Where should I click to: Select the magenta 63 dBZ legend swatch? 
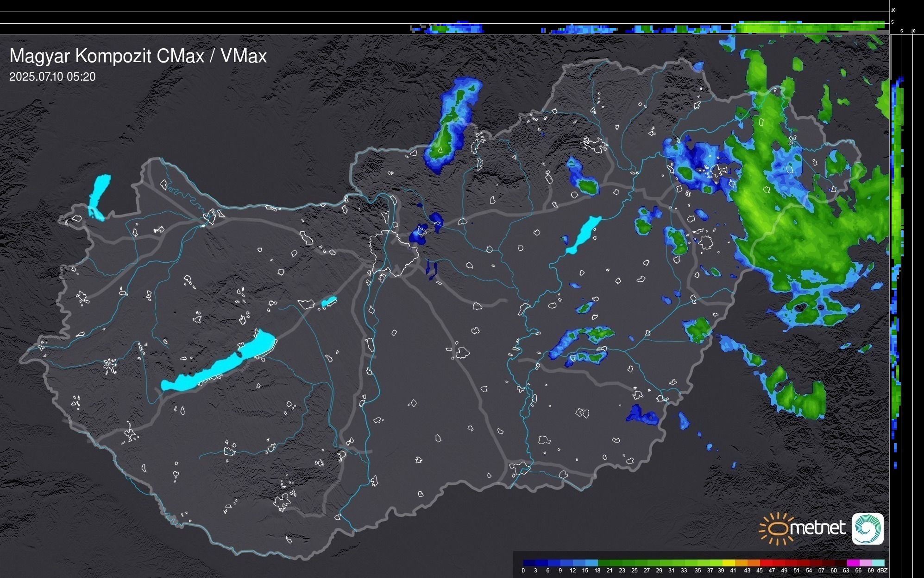[x=853, y=563]
